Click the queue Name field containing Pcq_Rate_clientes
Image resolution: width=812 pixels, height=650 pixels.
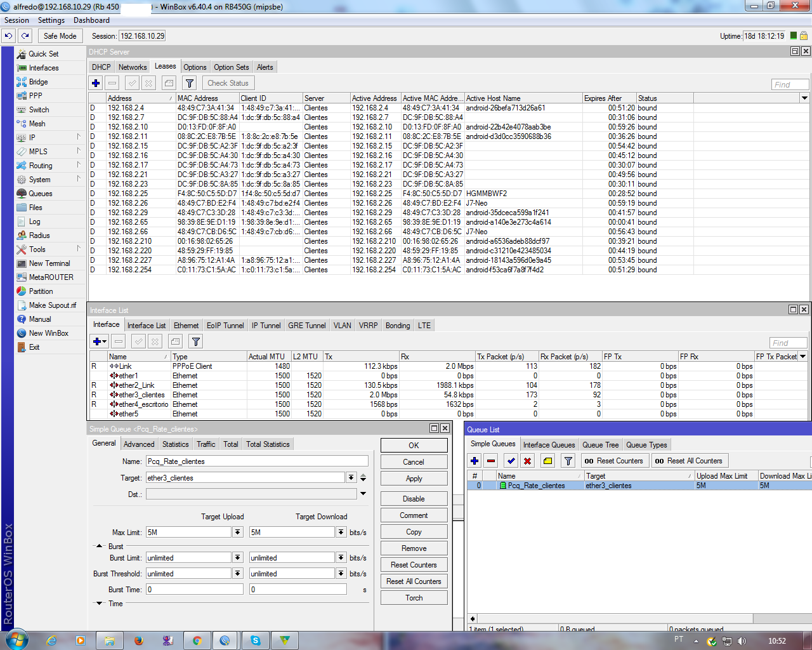[x=256, y=461]
